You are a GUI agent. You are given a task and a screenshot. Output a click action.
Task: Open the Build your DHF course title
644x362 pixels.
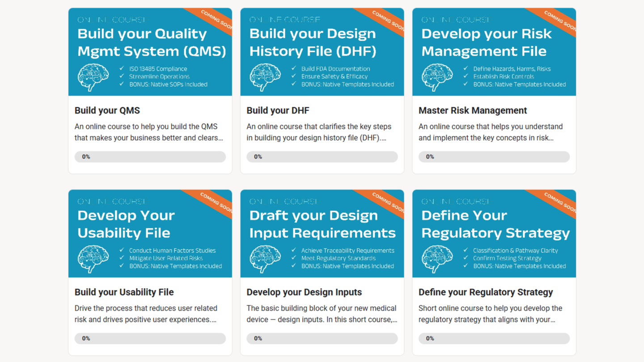click(x=278, y=110)
